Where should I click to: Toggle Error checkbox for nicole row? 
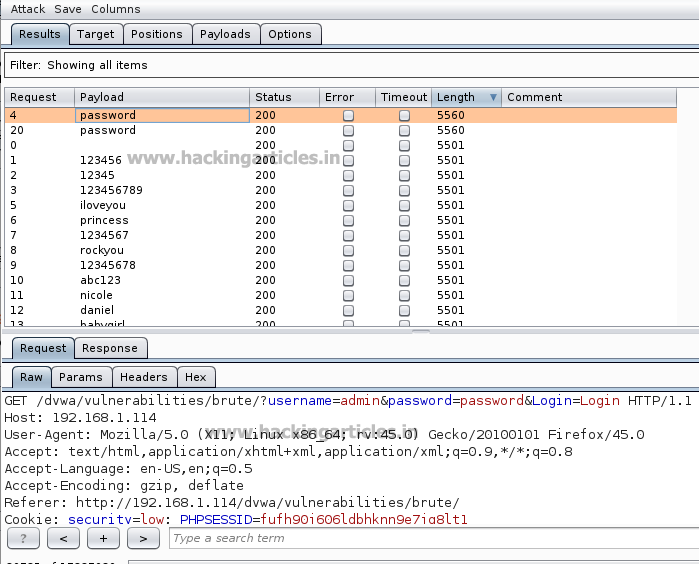pyautogui.click(x=349, y=296)
